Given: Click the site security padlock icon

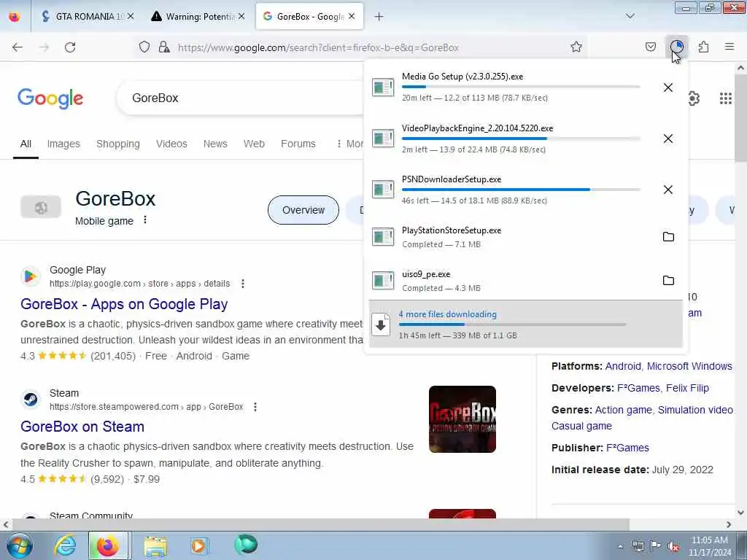Looking at the screenshot, I should (164, 47).
